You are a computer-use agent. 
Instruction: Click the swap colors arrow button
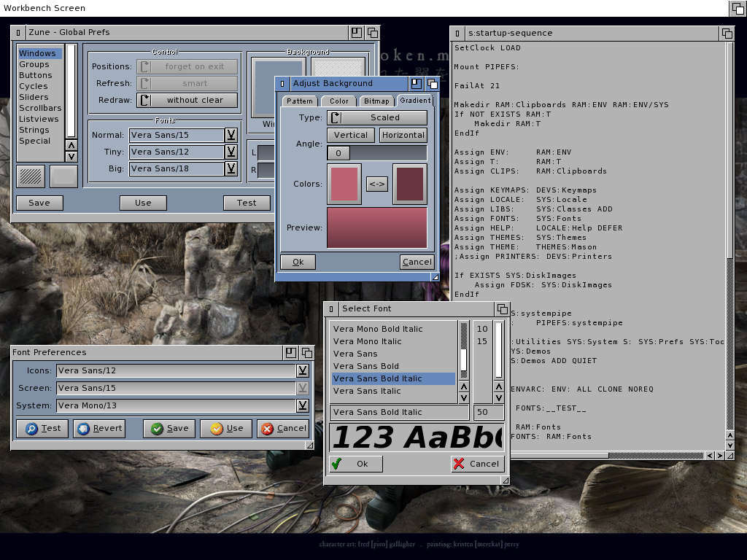click(377, 184)
